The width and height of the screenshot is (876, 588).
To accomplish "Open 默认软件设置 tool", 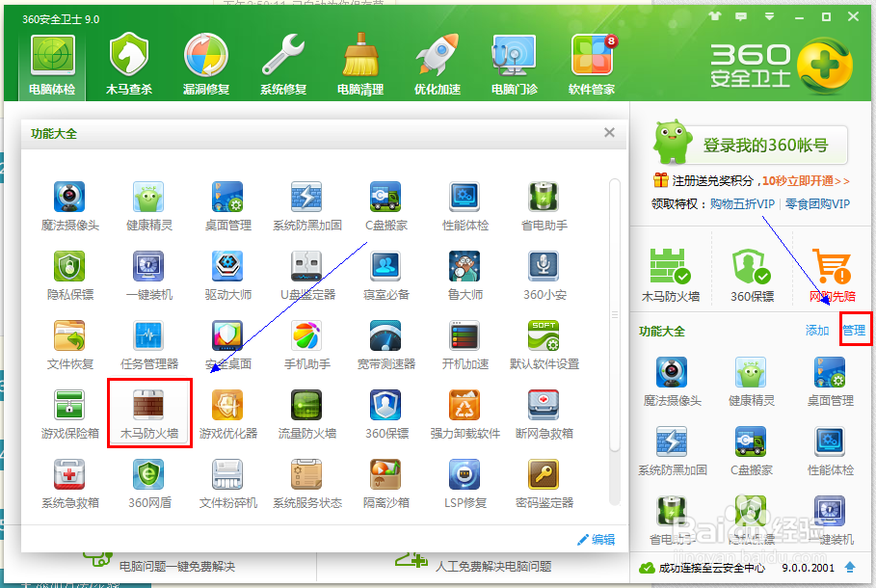I will [x=544, y=345].
